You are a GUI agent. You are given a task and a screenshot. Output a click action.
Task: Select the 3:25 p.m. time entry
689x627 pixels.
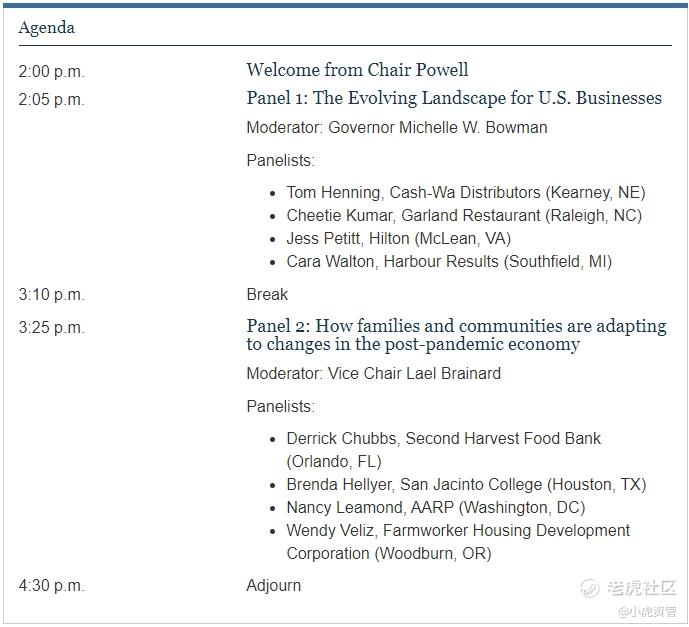pyautogui.click(x=51, y=328)
